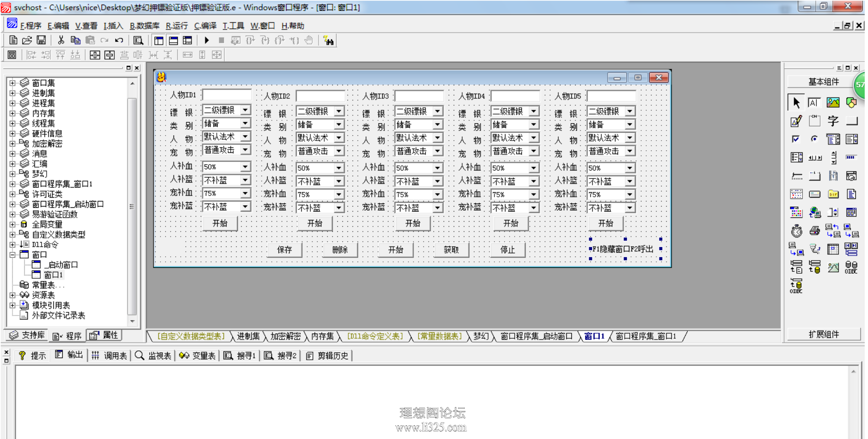Select the edit box component icon
This screenshot has height=439, width=868.
(x=814, y=102)
